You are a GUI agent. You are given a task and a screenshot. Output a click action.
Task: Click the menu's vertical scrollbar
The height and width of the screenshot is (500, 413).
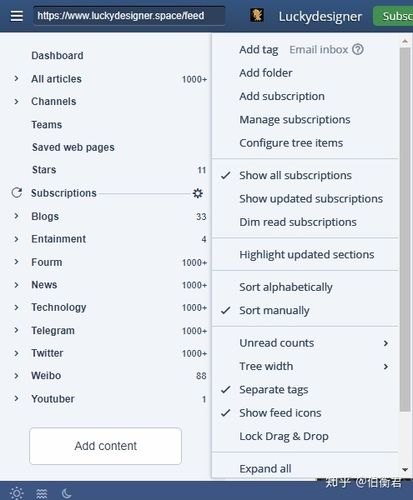[405, 229]
